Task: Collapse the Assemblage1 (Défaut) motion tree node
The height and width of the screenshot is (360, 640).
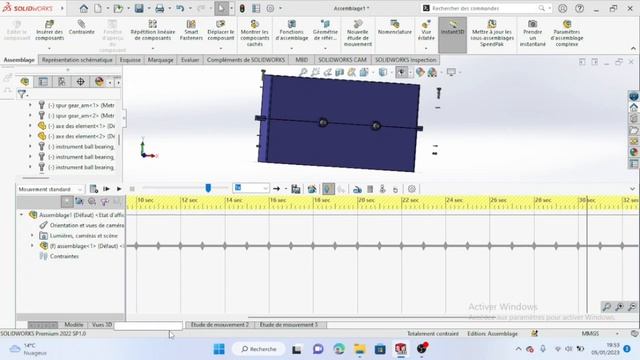Action: (x=21, y=214)
